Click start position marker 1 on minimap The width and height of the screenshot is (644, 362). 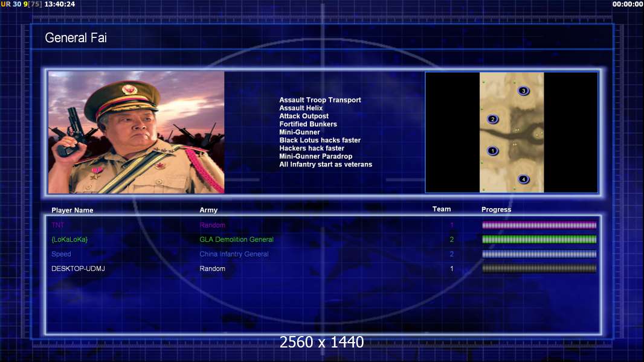coord(492,151)
